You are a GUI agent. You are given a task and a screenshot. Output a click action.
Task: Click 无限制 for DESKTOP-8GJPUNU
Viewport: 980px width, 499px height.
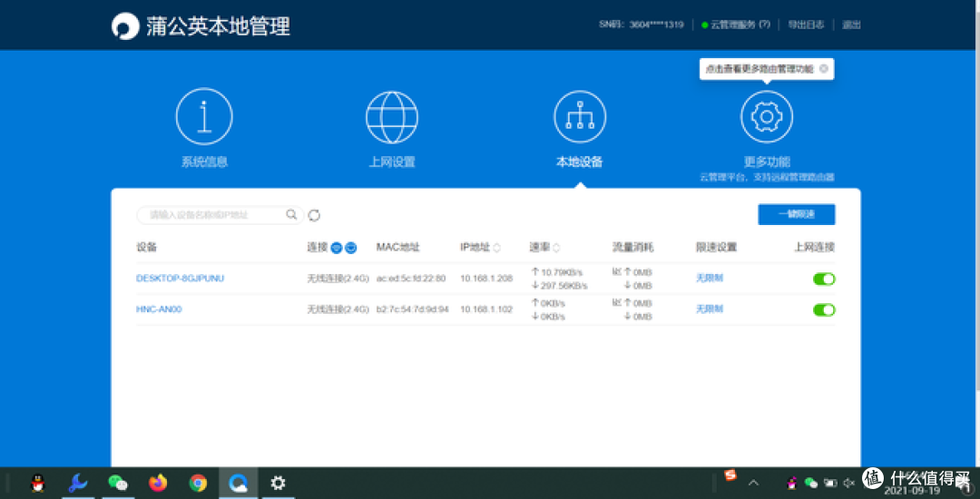(710, 279)
